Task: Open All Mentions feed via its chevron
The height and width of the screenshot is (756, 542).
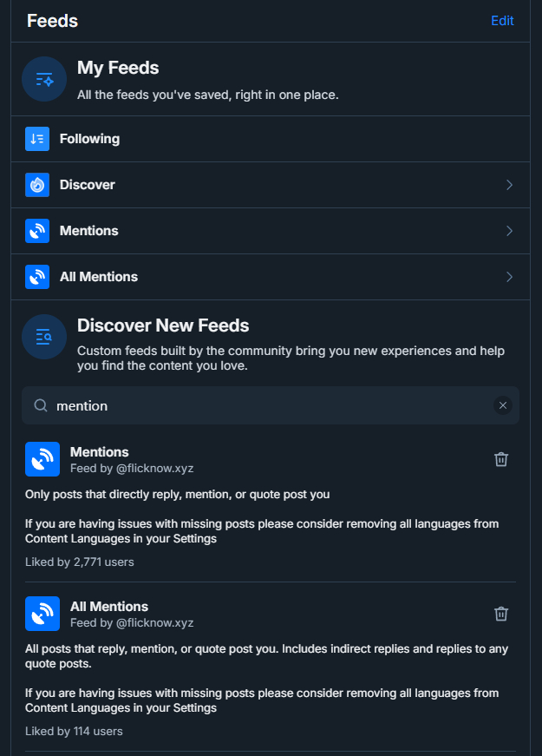Action: [509, 277]
